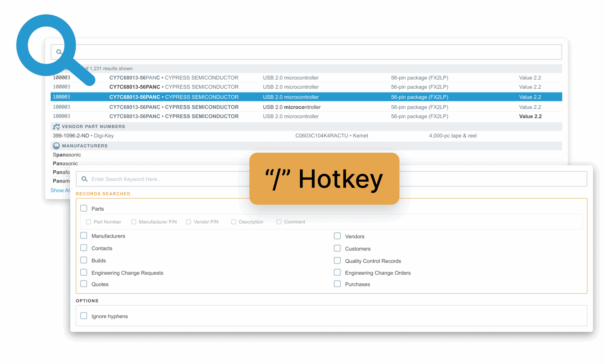Check the Manufacturers records option
The height and width of the screenshot is (364, 605).
point(84,235)
